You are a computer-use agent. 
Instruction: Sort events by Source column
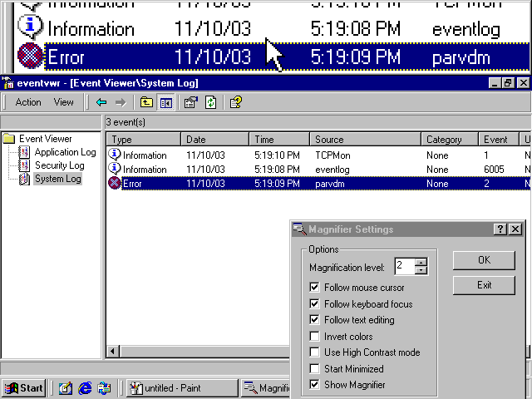tap(366, 140)
